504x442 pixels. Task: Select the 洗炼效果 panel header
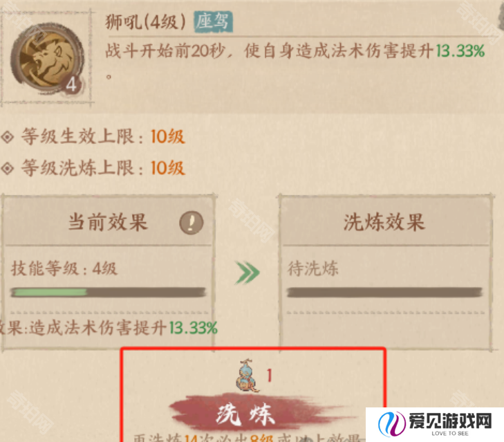pos(384,222)
